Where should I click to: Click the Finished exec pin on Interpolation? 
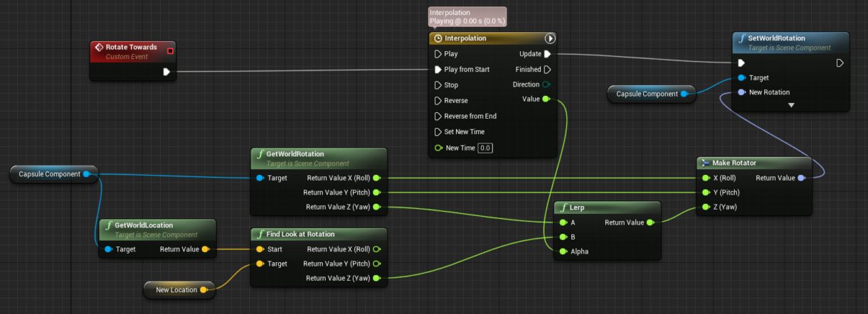547,70
